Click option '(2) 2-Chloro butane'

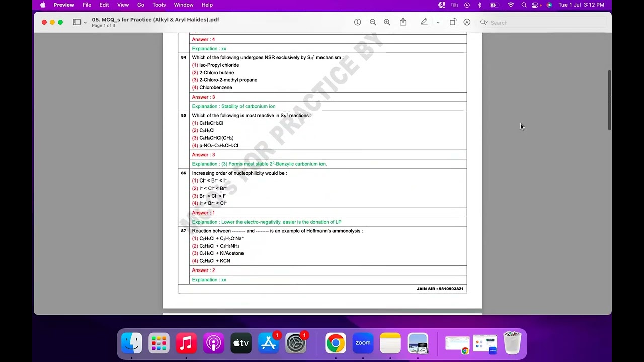click(x=213, y=72)
